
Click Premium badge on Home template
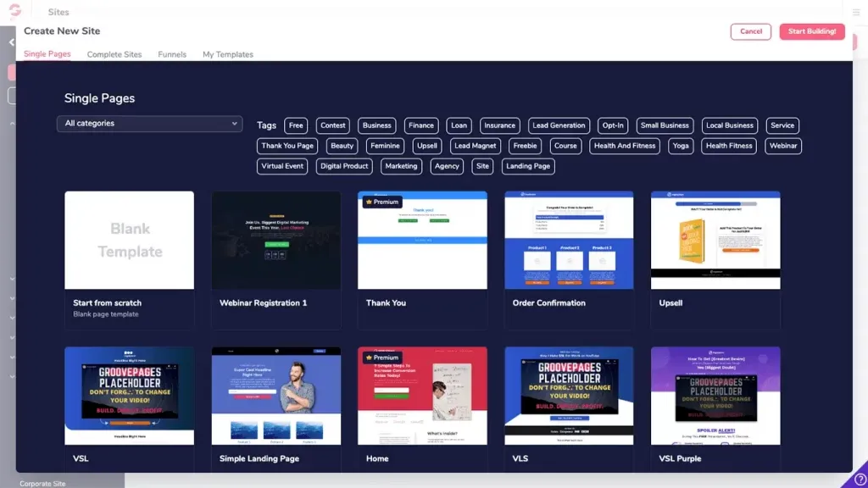coord(382,358)
